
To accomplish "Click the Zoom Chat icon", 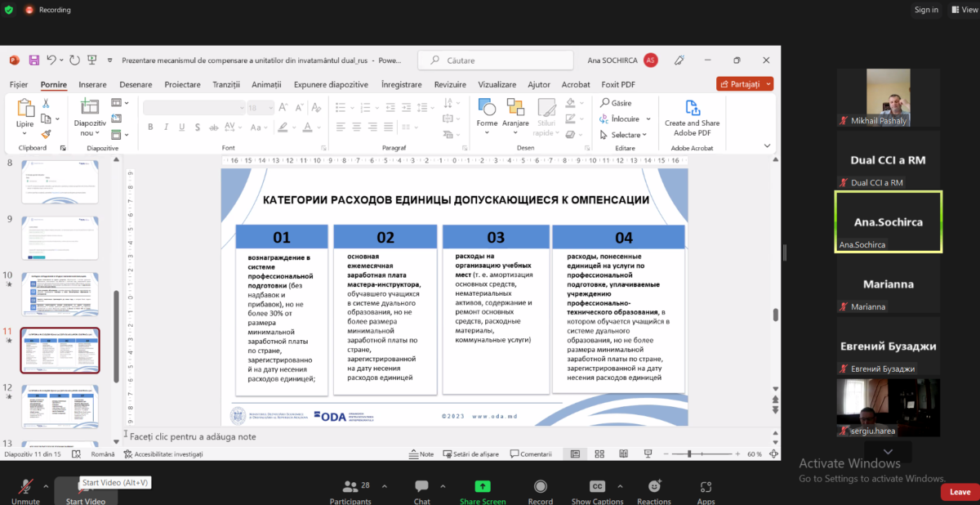I will coord(421,486).
